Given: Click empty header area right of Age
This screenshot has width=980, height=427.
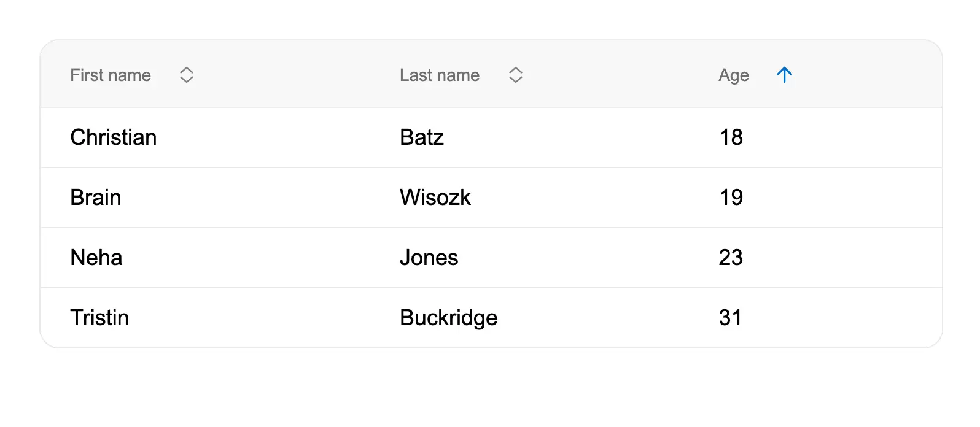Looking at the screenshot, I should click(872, 75).
